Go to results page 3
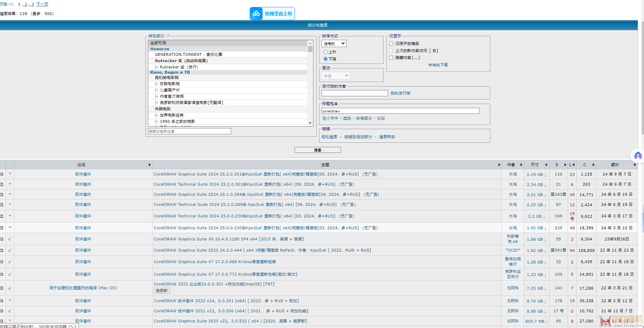This screenshot has width=644, height=328. pos(32,4)
